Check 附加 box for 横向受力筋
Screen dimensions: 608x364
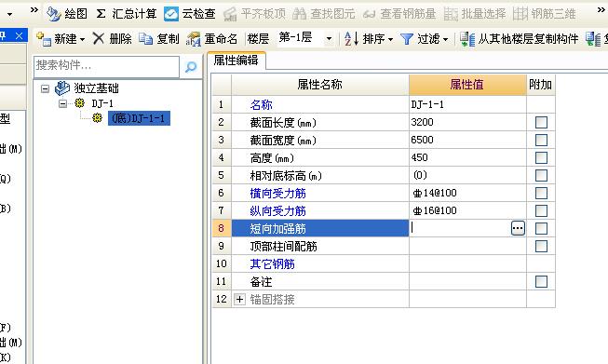coord(541,193)
